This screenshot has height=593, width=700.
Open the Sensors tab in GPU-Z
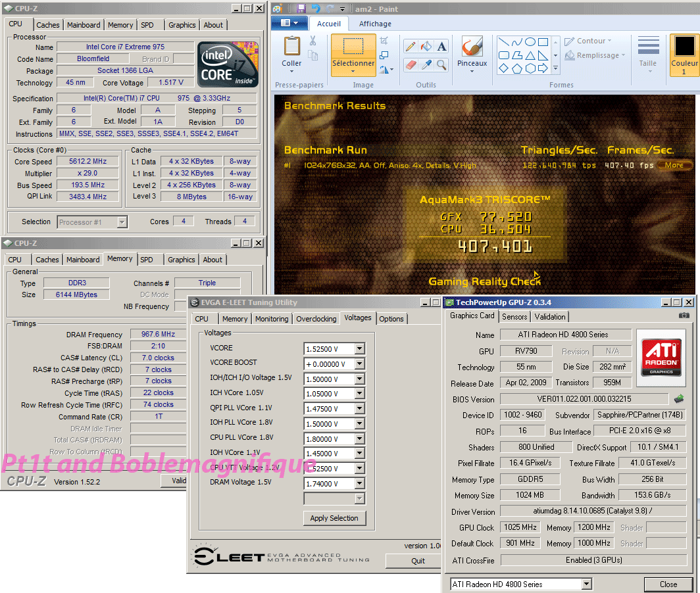tap(514, 316)
